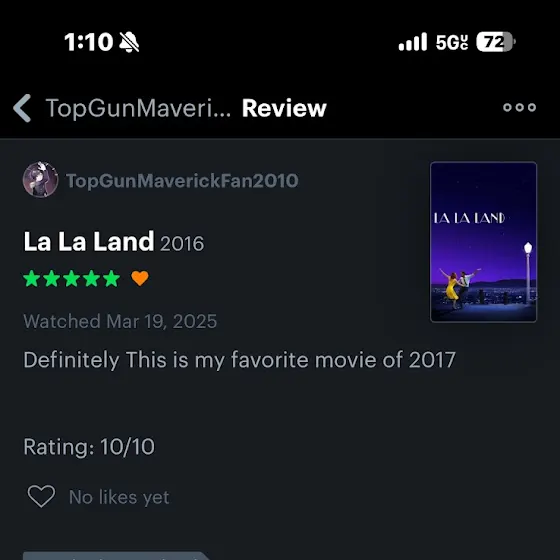Like this review with the heart outline

pyautogui.click(x=41, y=496)
